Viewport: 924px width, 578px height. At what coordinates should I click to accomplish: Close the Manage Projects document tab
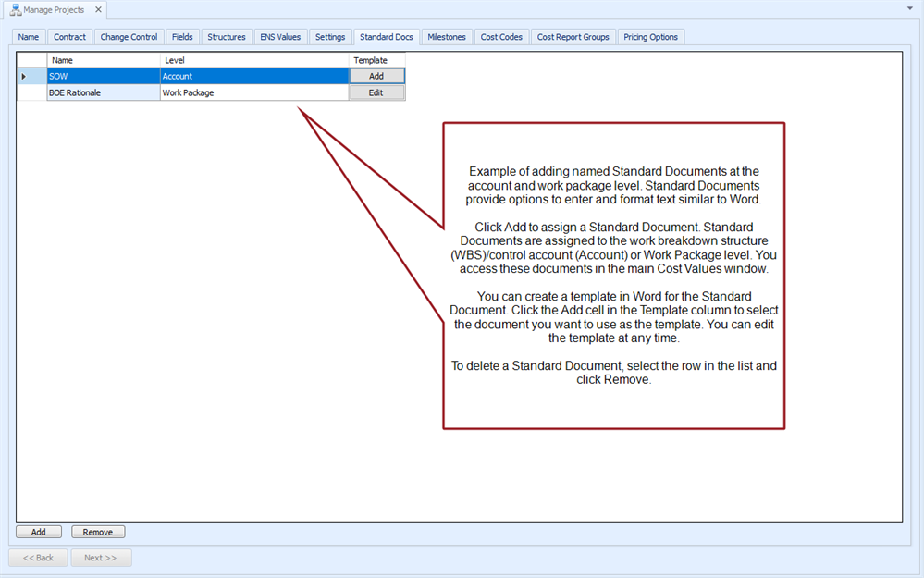pyautogui.click(x=98, y=10)
